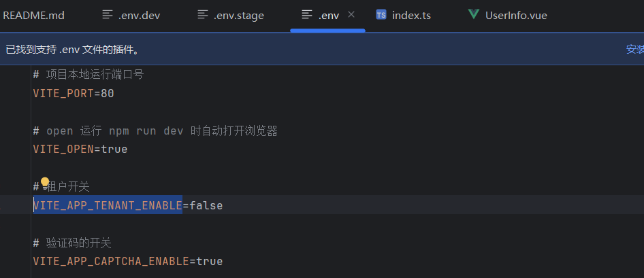Image resolution: width=644 pixels, height=278 pixels.
Task: Click the .env plugin notification message text
Action: (x=72, y=49)
